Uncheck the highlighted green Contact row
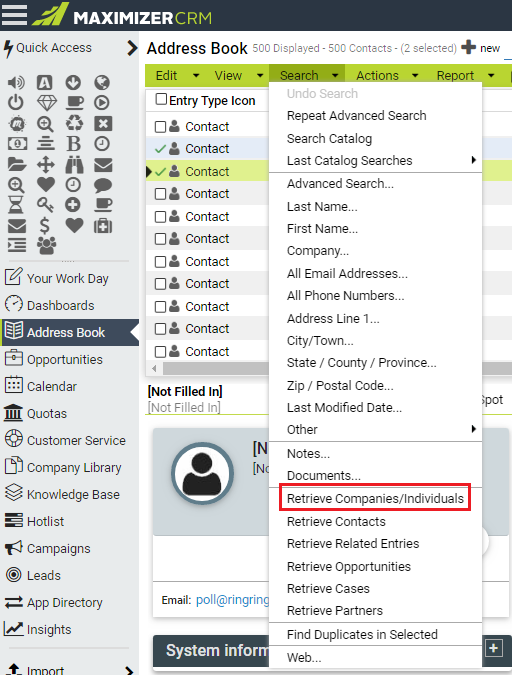Image resolution: width=512 pixels, height=675 pixels. point(160,171)
